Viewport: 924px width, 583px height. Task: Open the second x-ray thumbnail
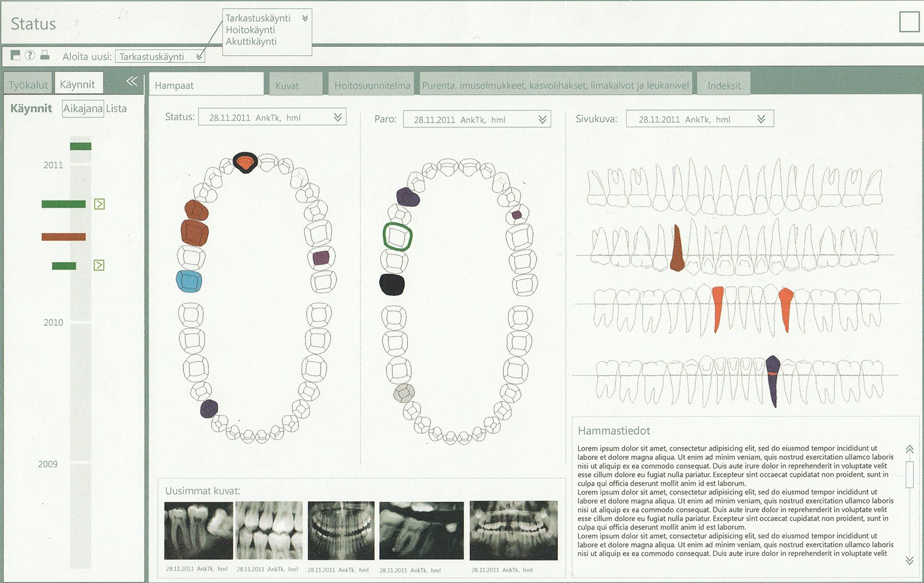pyautogui.click(x=269, y=531)
